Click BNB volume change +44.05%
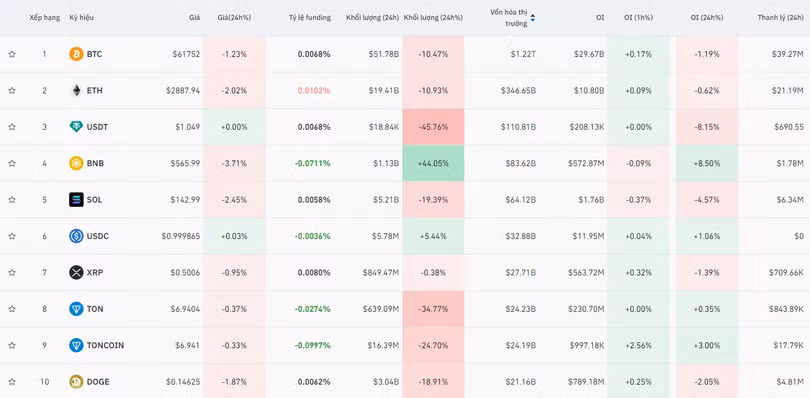This screenshot has height=398, width=810. coord(433,163)
